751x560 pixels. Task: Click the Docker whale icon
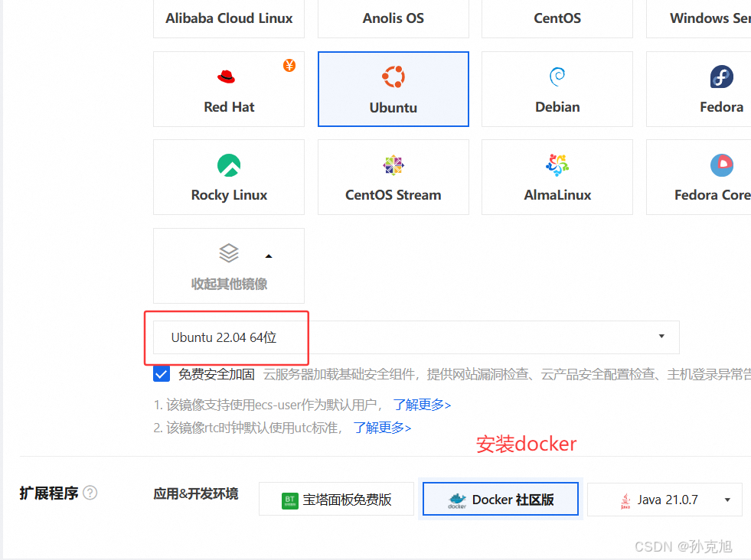click(x=457, y=500)
